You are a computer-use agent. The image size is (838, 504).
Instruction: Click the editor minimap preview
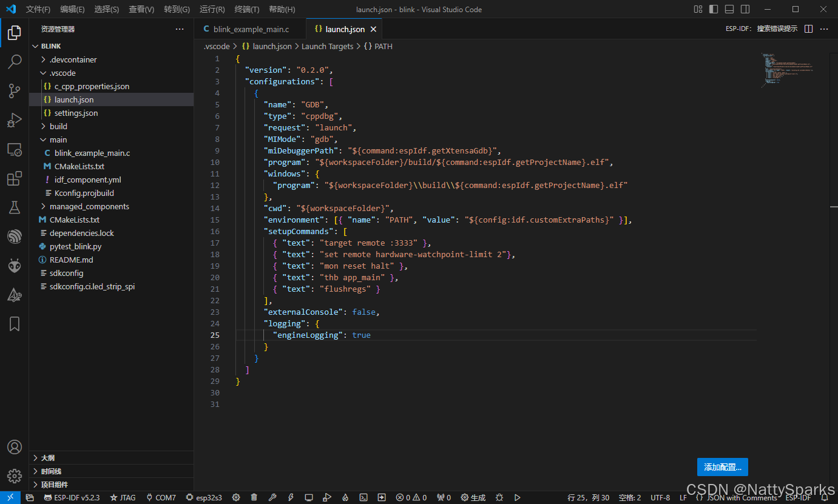(x=787, y=72)
